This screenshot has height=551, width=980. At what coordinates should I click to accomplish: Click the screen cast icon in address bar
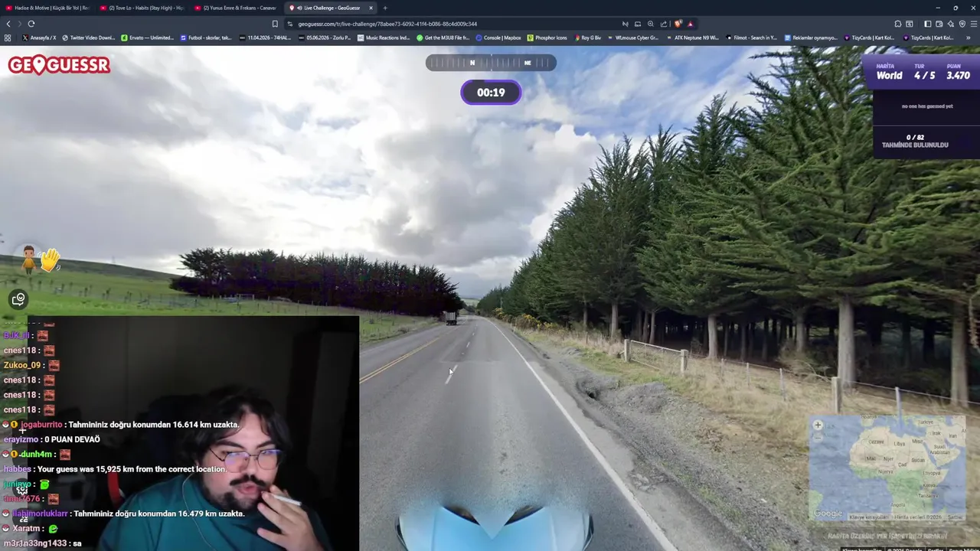[638, 24]
